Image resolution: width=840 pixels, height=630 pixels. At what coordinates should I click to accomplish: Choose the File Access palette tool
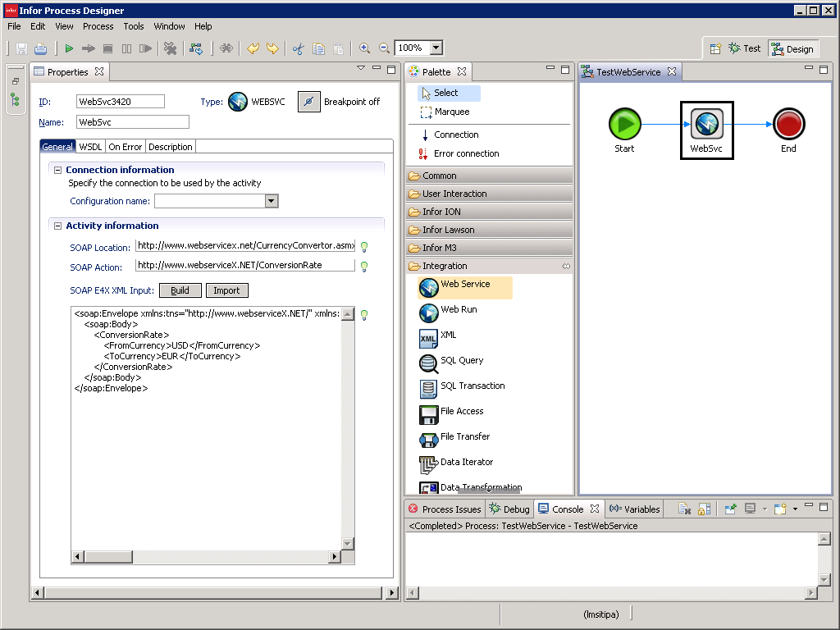[461, 412]
